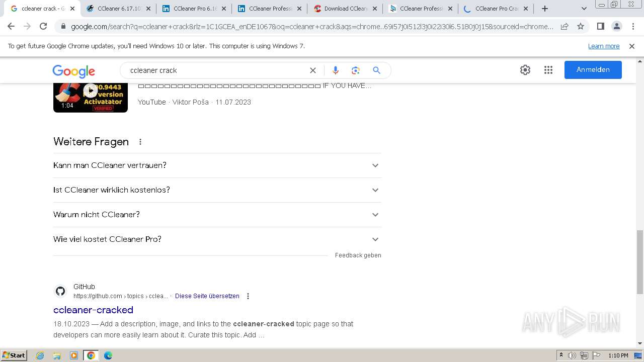The image size is (644, 362).
Task: Open Microsoft Edge from the taskbar
Action: click(x=108, y=355)
